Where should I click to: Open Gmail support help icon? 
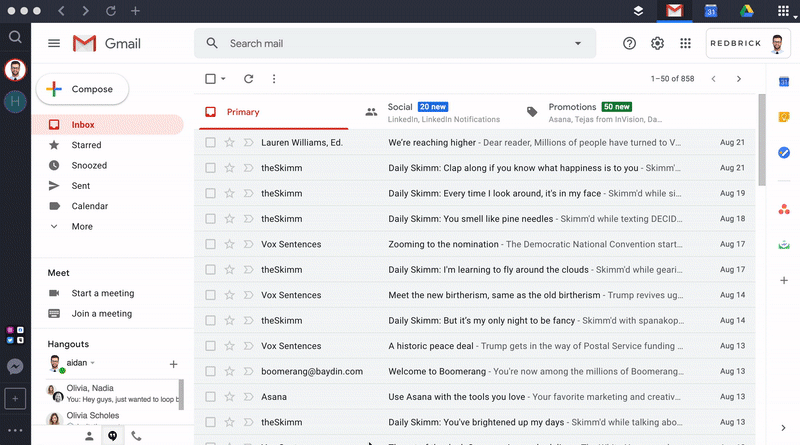(629, 43)
